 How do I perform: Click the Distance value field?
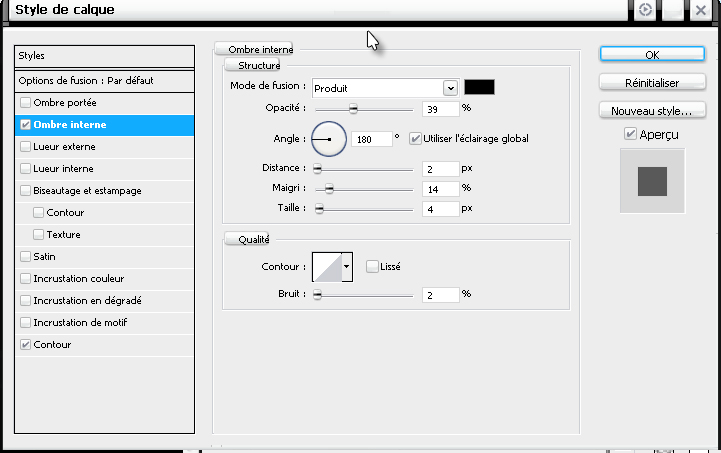pyautogui.click(x=441, y=169)
